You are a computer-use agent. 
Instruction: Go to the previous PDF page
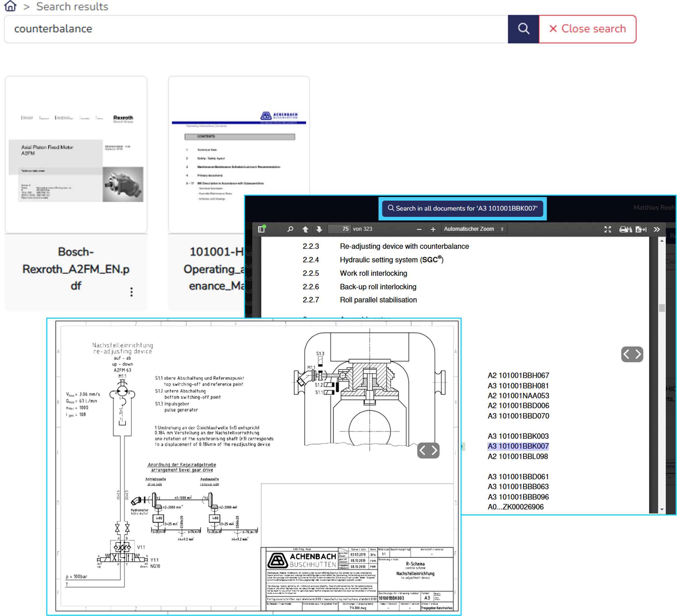pyautogui.click(x=305, y=229)
